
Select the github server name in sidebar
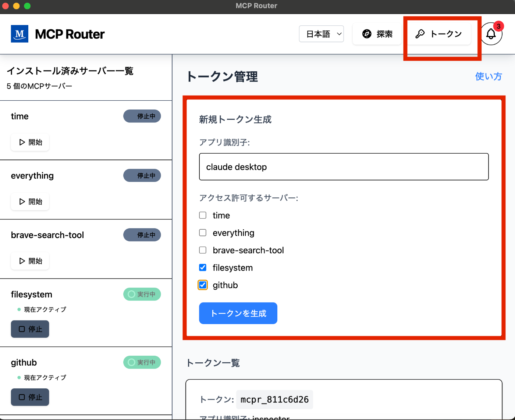pyautogui.click(x=24, y=363)
